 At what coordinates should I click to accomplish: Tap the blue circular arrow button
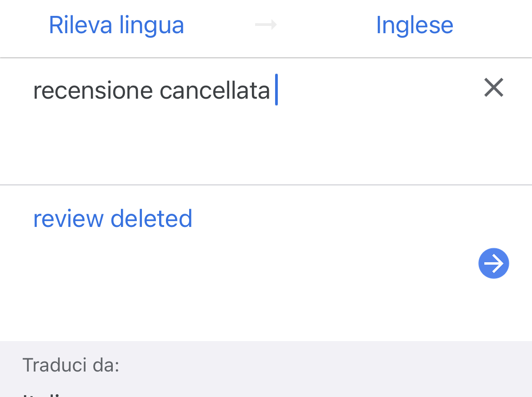tap(493, 263)
